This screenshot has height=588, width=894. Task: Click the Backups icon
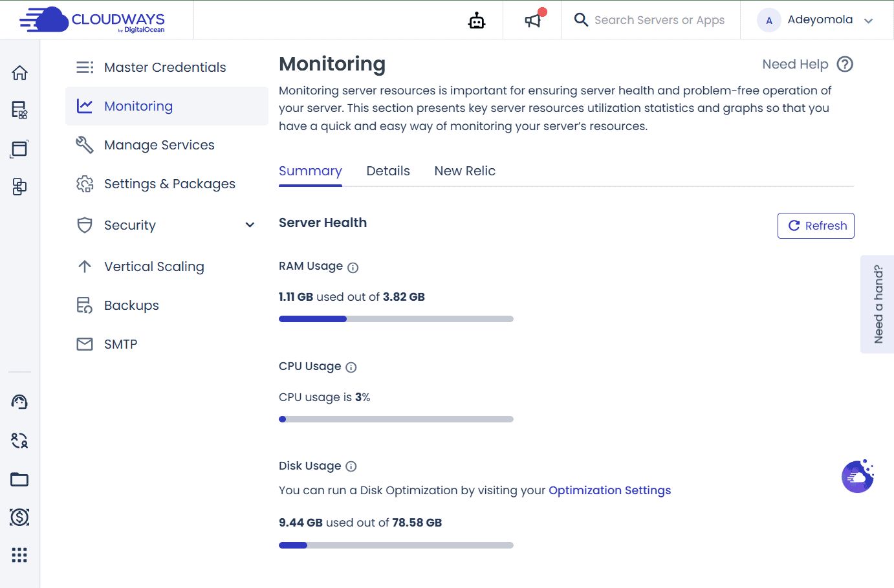pyautogui.click(x=85, y=305)
